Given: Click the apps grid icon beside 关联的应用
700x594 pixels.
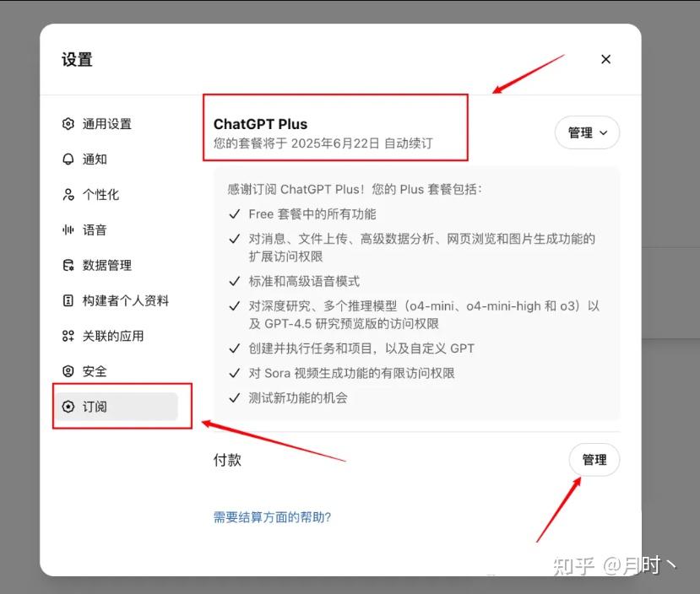Looking at the screenshot, I should pos(68,336).
